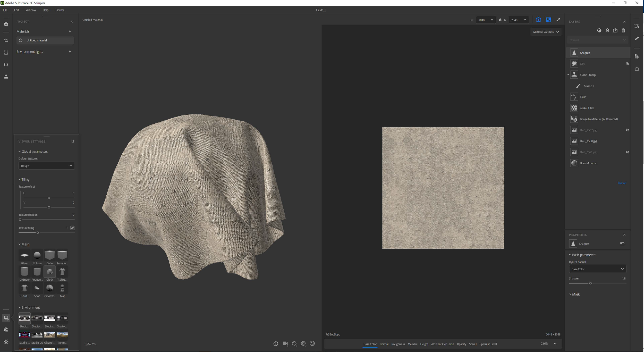Open the Default textures Rough dropdown
644x352 pixels.
pyautogui.click(x=46, y=166)
